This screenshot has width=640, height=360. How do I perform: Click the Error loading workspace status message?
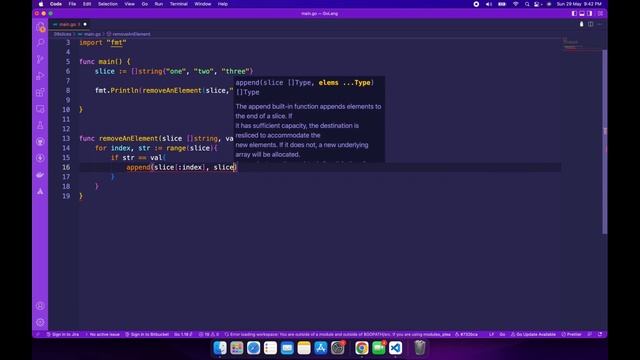coord(337,334)
